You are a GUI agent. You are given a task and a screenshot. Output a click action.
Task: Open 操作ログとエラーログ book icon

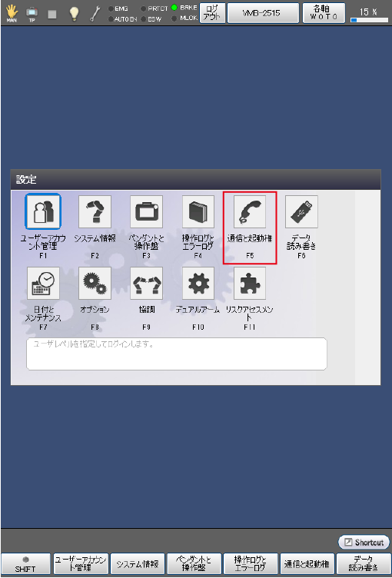198,211
